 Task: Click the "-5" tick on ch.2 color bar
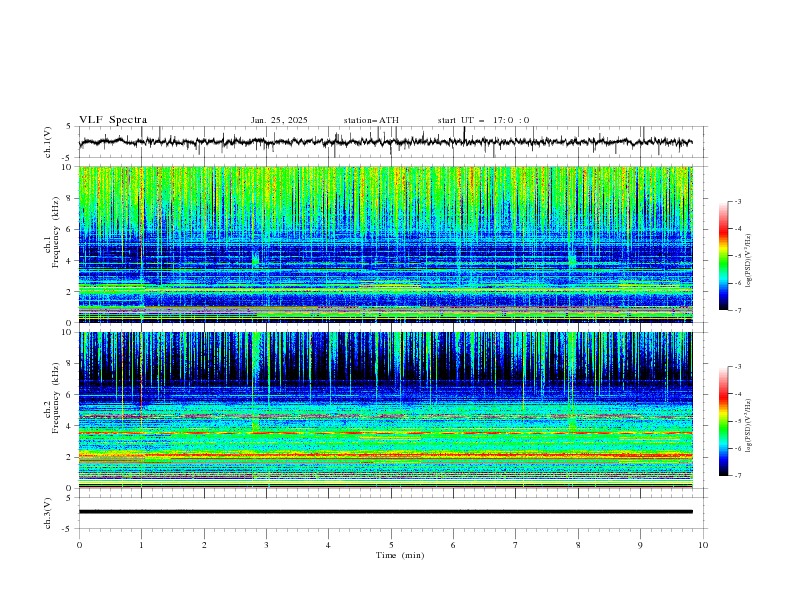[737, 421]
